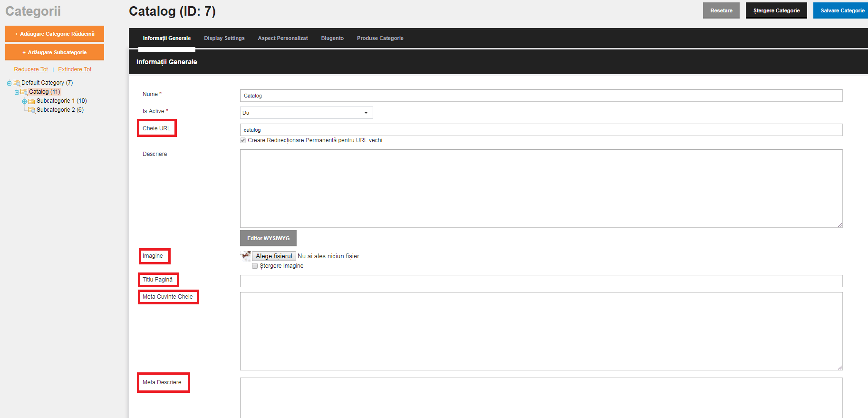Click the Meta Descriere text area
The image size is (868, 418).
(541, 398)
